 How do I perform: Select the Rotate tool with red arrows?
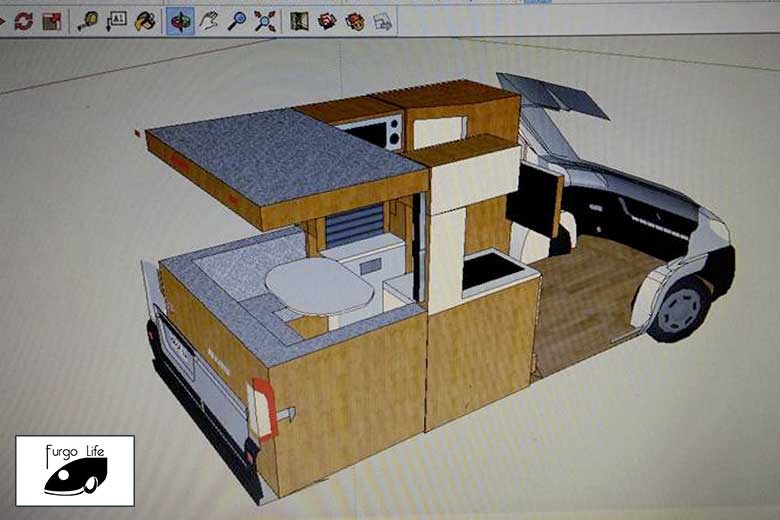coord(23,21)
